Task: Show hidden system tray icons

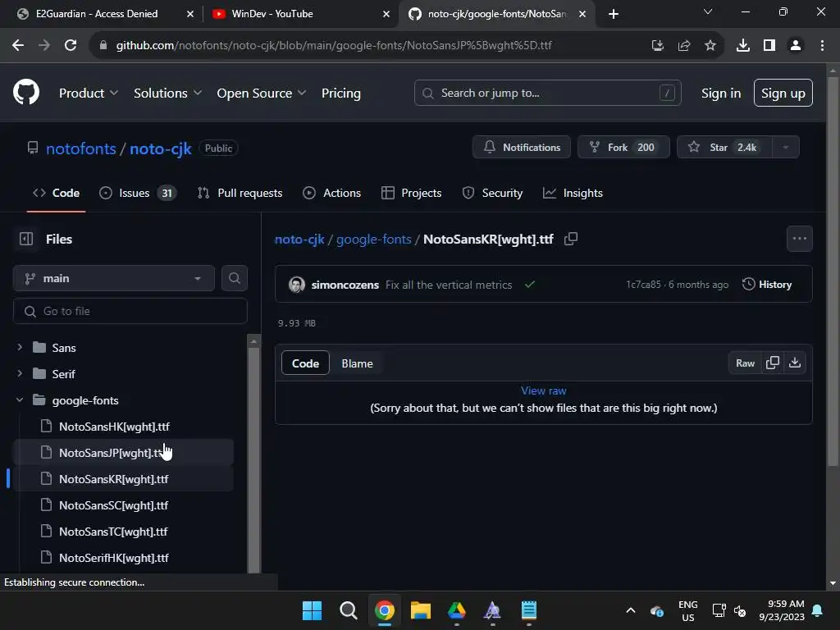Action: point(631,610)
